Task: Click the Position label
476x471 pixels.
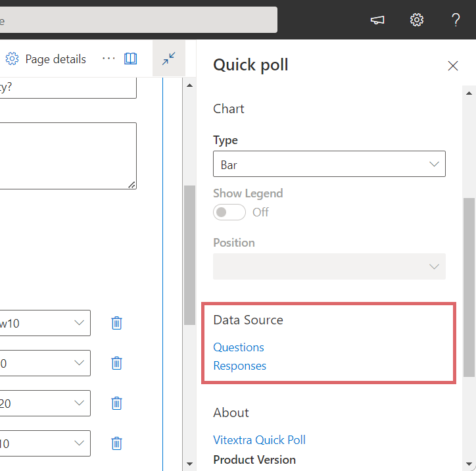Action: [234, 243]
